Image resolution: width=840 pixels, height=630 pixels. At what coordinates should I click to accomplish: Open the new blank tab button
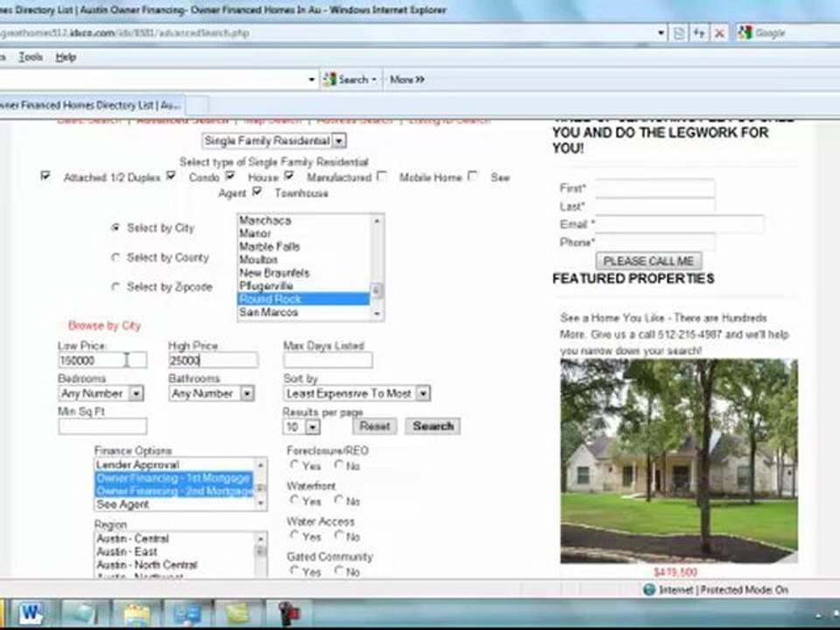click(197, 105)
